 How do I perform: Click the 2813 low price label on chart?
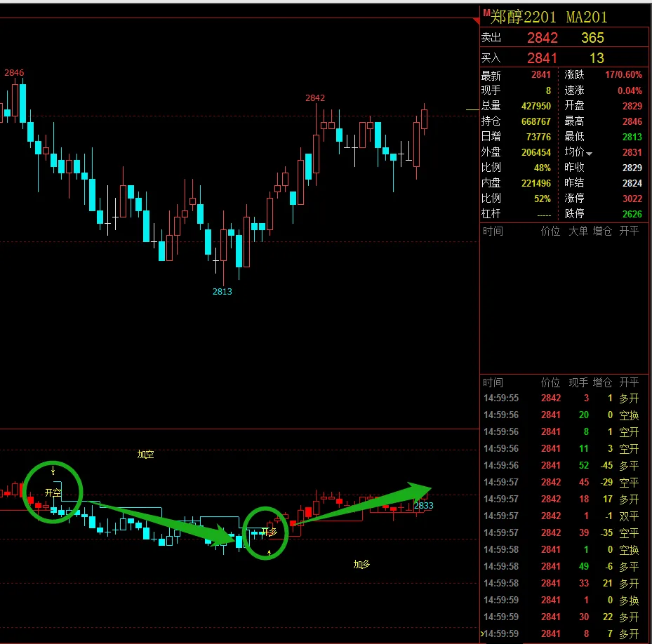tap(222, 291)
